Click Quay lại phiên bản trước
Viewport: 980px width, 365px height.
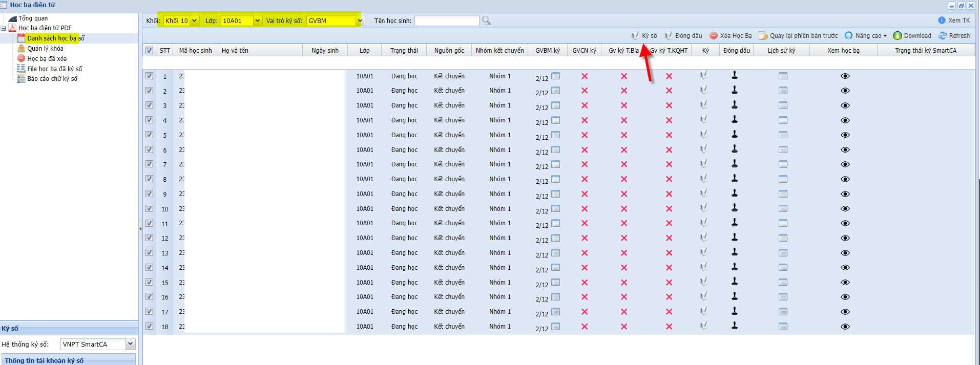[798, 36]
